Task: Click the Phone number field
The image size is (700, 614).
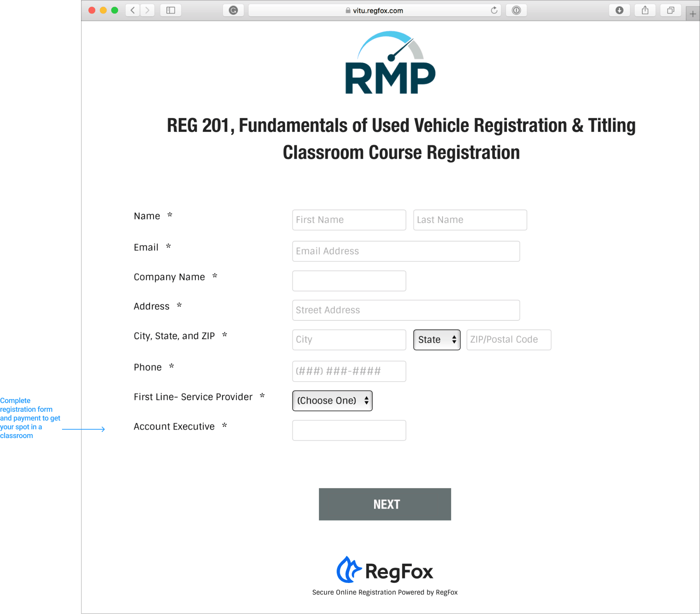Action: tap(349, 371)
